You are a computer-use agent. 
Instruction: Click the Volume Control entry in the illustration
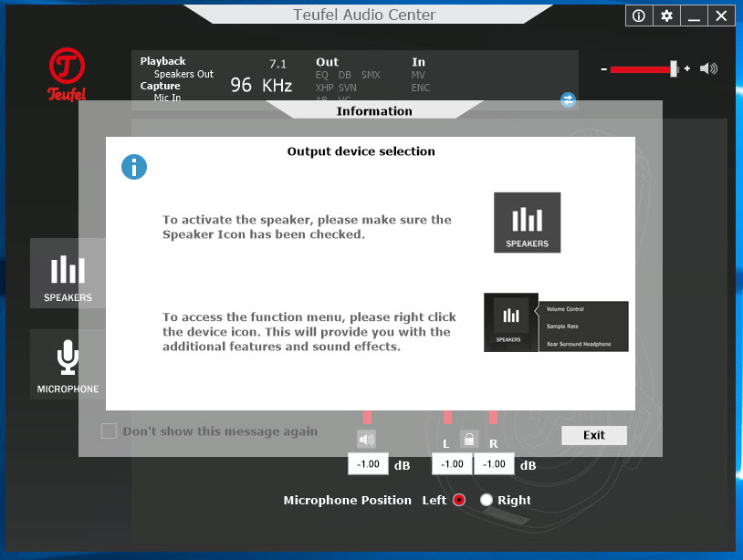(565, 309)
